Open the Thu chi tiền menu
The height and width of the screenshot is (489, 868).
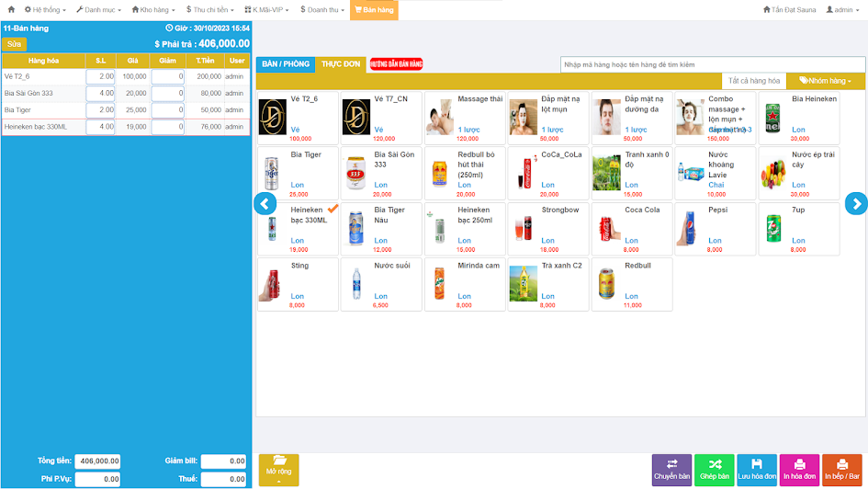(209, 9)
